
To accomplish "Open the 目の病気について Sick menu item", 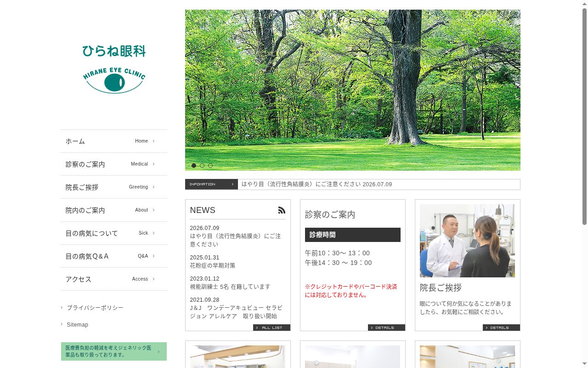I will (114, 233).
